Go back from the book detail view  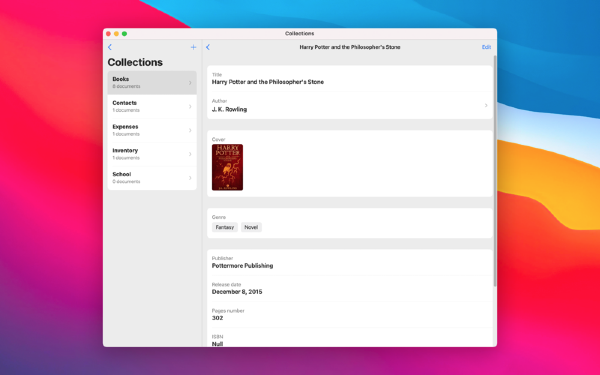(208, 47)
